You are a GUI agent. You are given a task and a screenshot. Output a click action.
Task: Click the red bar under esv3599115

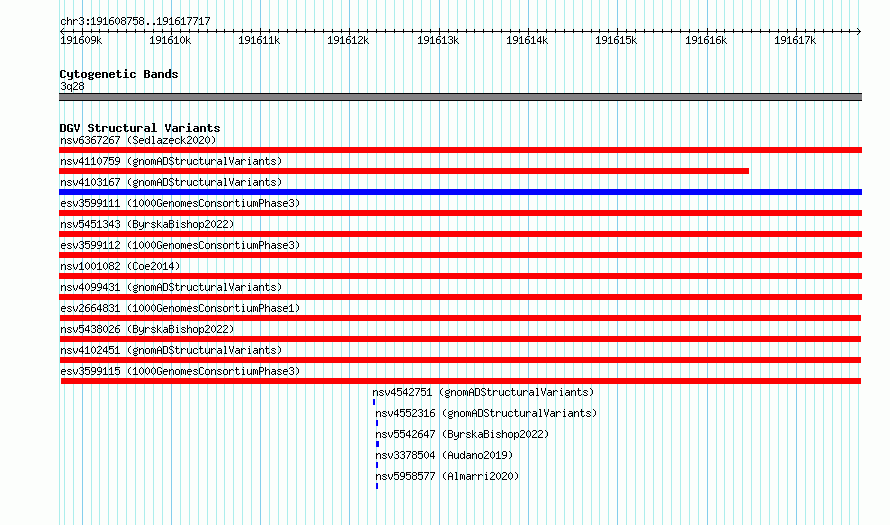click(461, 381)
